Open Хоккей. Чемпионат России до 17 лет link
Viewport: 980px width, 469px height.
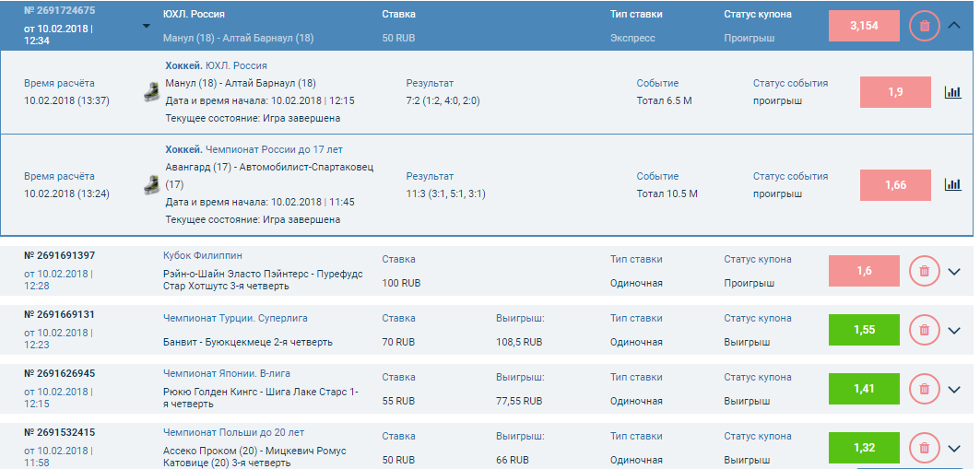(254, 150)
